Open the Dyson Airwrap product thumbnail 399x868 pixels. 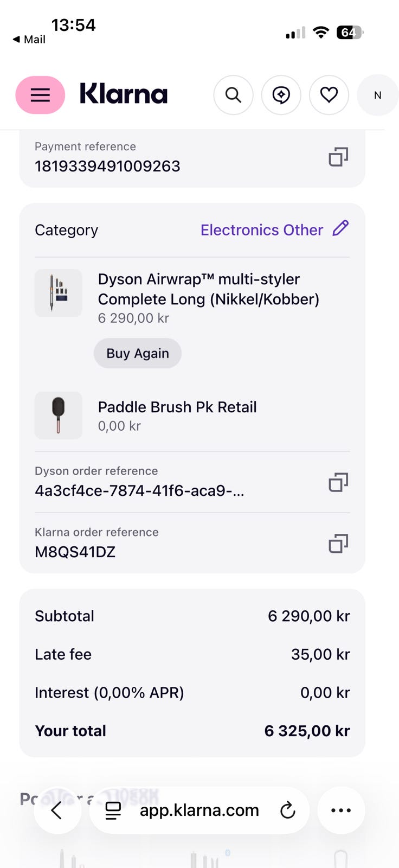[59, 293]
